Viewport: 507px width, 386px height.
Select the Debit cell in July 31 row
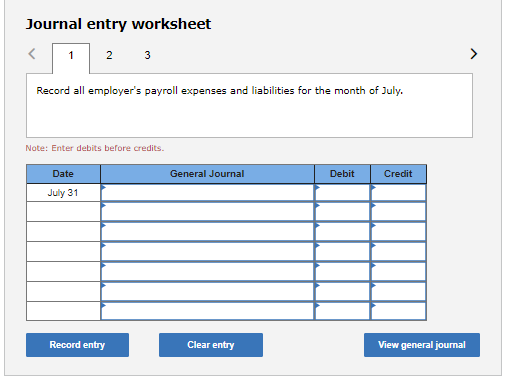click(x=342, y=193)
